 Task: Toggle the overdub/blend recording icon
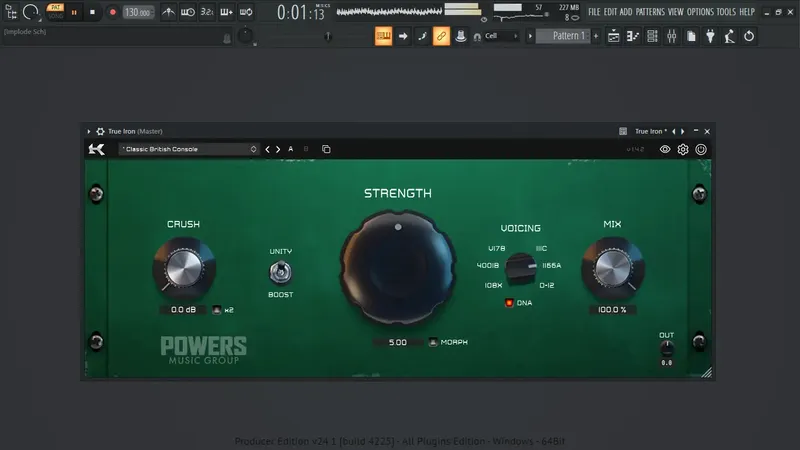[226, 12]
